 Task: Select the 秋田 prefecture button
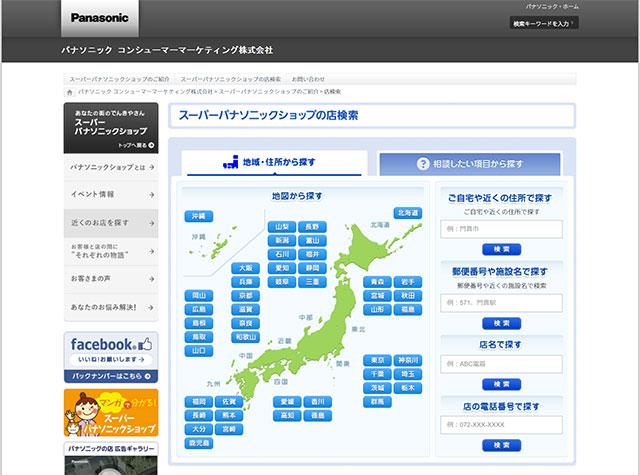(408, 296)
